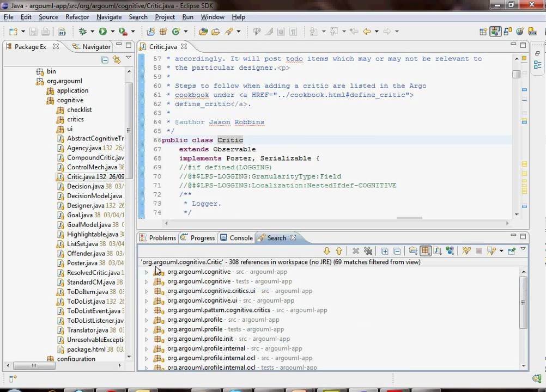Open the Package Explorer view menu triangle
The image size is (546, 392).
[x=129, y=57]
